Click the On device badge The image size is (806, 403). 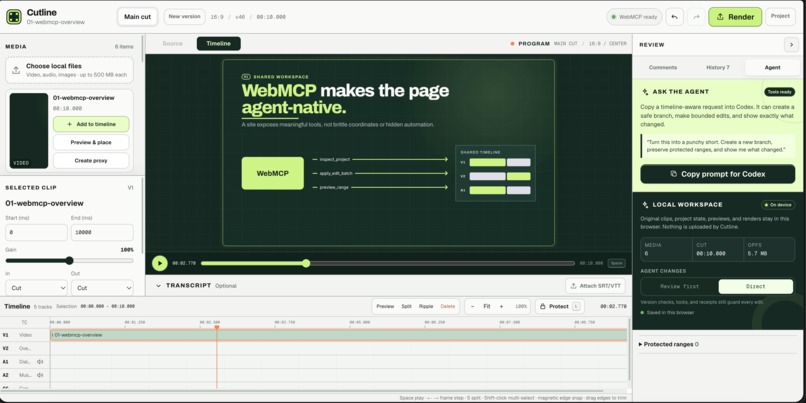(x=778, y=205)
